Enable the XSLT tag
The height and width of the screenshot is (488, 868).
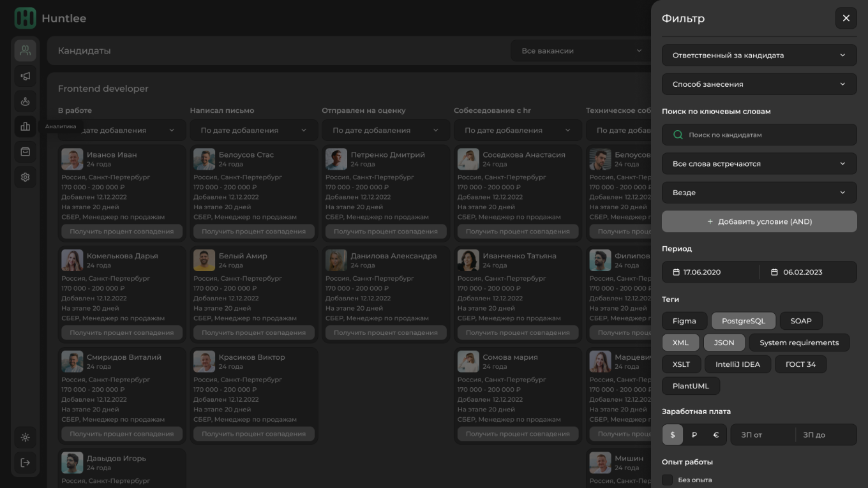(681, 364)
